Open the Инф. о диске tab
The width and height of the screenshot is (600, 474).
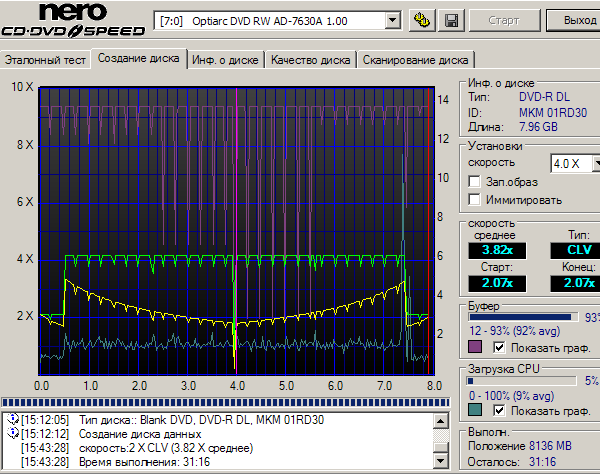[x=225, y=60]
